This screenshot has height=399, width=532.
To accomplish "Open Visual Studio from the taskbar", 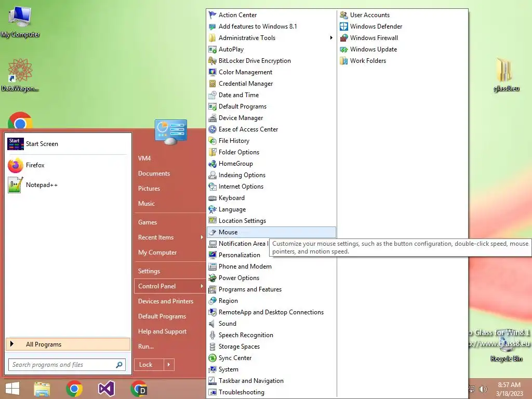I will [x=107, y=389].
